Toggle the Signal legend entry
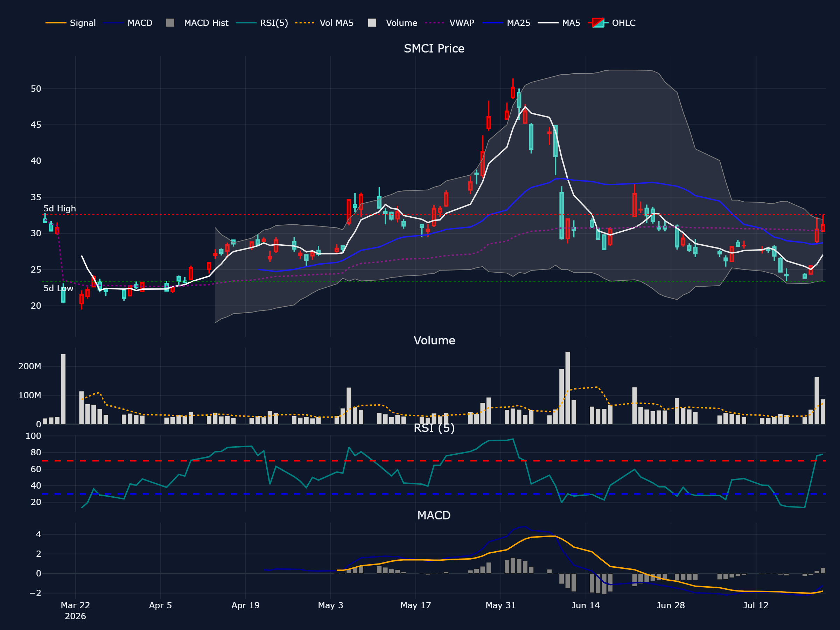Viewport: 840px width, 630px height. [x=71, y=23]
